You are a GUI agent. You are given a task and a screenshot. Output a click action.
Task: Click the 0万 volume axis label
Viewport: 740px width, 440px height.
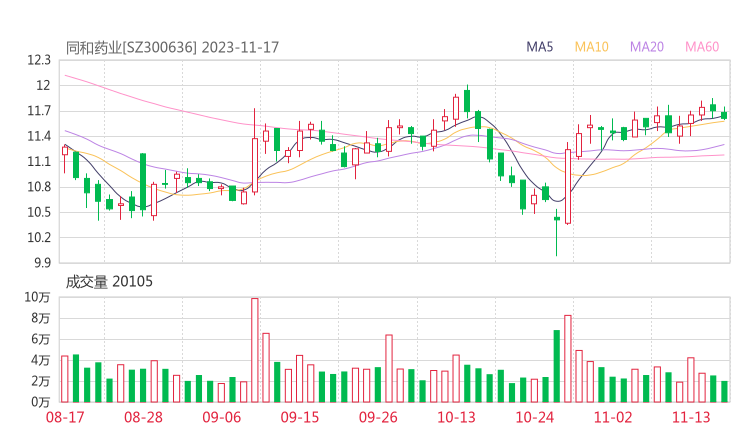pyautogui.click(x=41, y=402)
